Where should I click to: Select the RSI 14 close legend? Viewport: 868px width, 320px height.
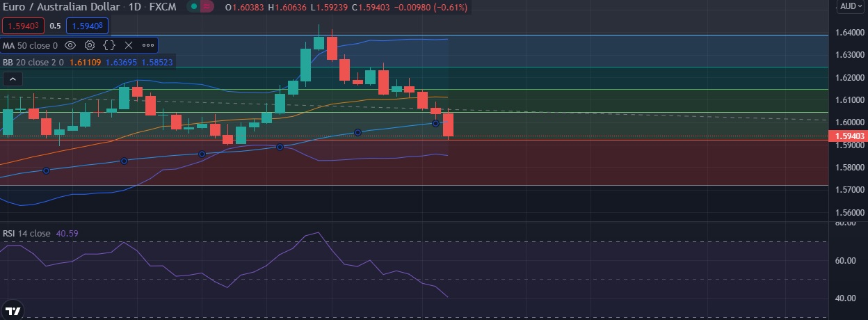[26, 233]
